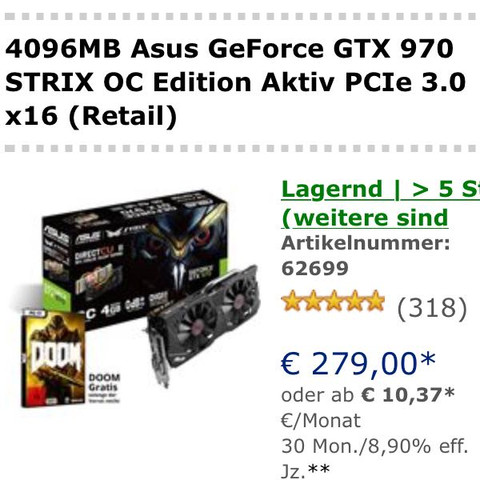The height and width of the screenshot is (480, 480).
Task: Select the Artikelnummer 62699 text
Action: pos(365,256)
